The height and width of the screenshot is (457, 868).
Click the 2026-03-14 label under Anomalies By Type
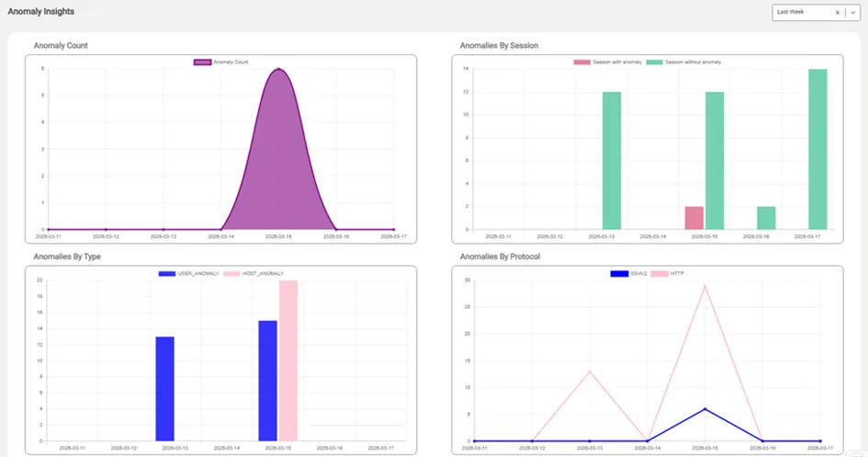pos(226,448)
